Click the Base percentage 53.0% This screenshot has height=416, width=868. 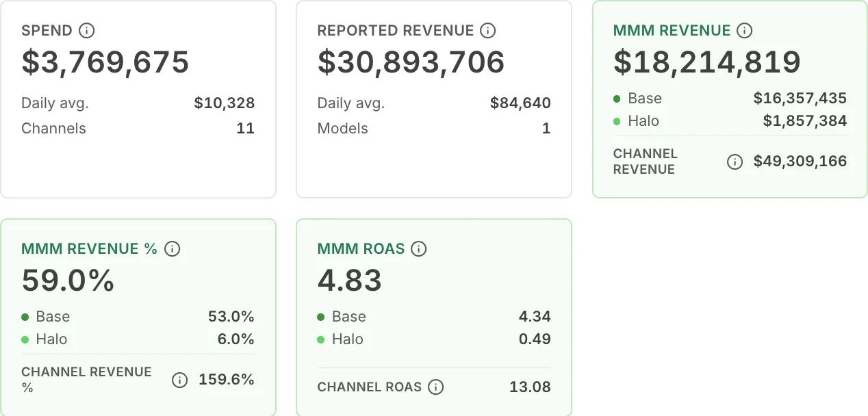point(231,317)
